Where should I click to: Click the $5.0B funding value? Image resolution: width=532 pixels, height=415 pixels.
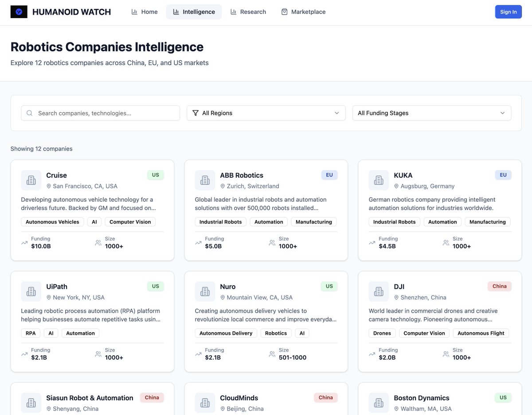tap(213, 246)
